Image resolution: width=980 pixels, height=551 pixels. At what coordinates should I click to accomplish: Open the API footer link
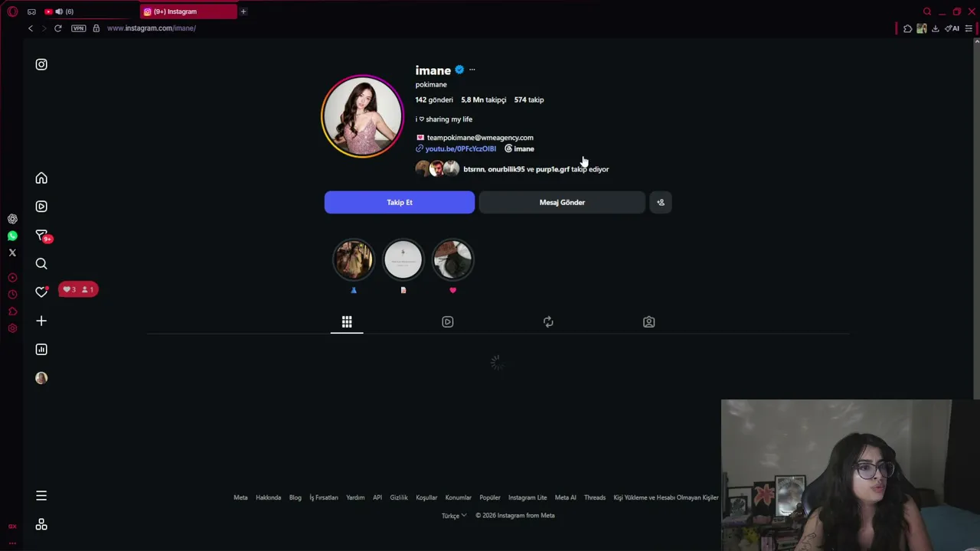(x=377, y=497)
